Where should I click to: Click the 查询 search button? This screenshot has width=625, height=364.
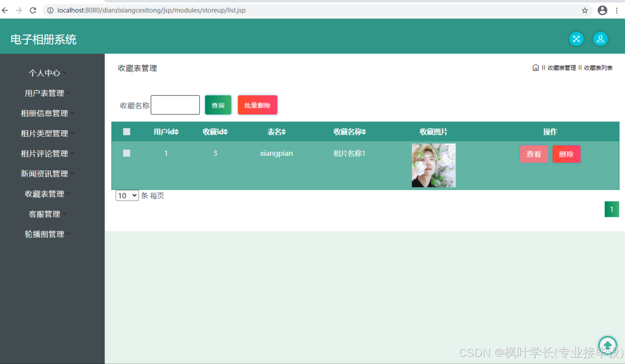[218, 105]
